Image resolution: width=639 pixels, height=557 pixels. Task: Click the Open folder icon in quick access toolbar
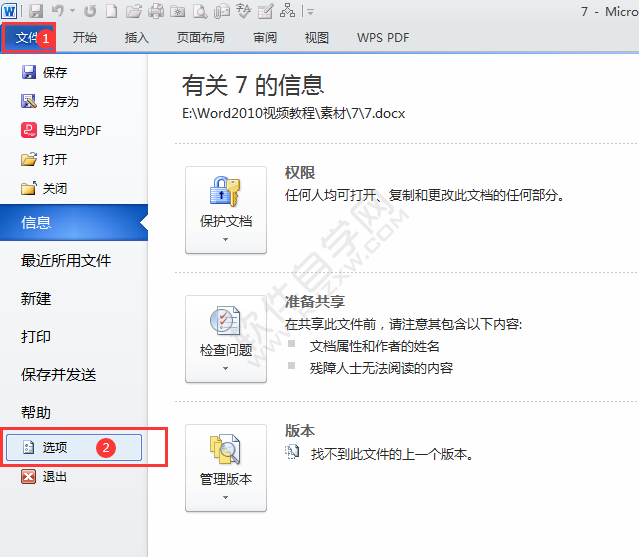(133, 11)
